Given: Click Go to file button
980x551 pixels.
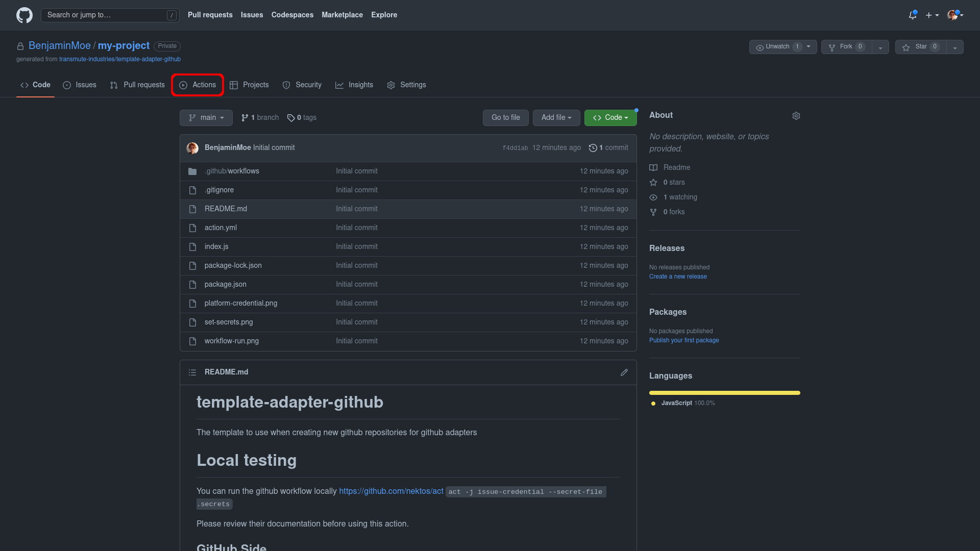Looking at the screenshot, I should click(506, 118).
